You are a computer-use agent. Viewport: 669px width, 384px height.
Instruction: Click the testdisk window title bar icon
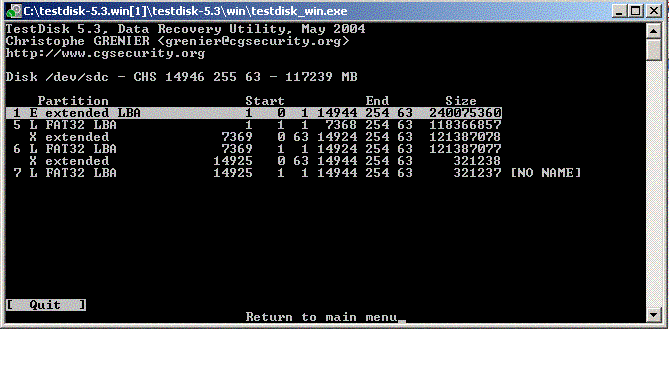[14, 11]
